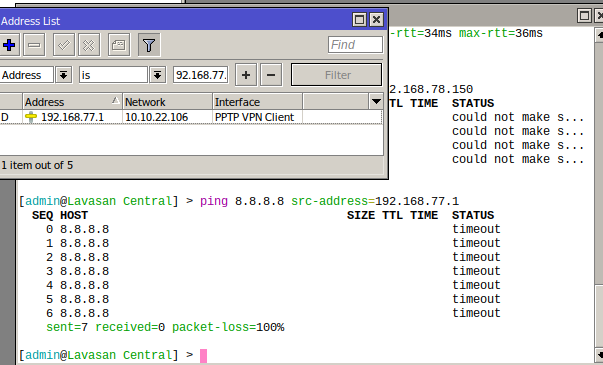Select the max-rtt=36ms text in Terminal

click(x=501, y=33)
